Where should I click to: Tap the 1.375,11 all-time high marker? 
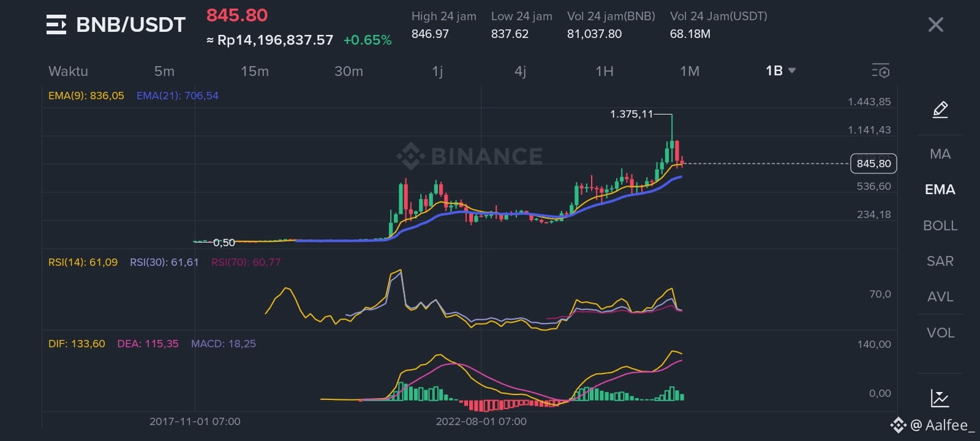click(631, 114)
